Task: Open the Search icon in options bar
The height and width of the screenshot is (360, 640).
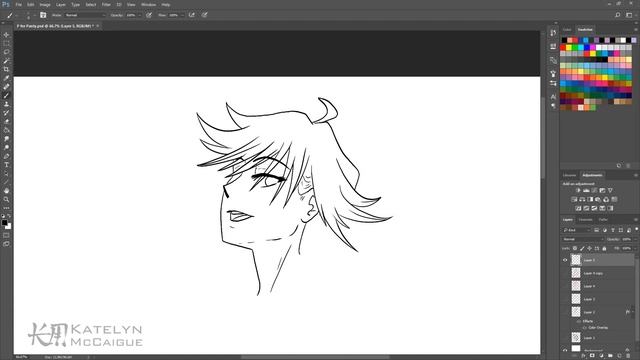Action: click(618, 15)
